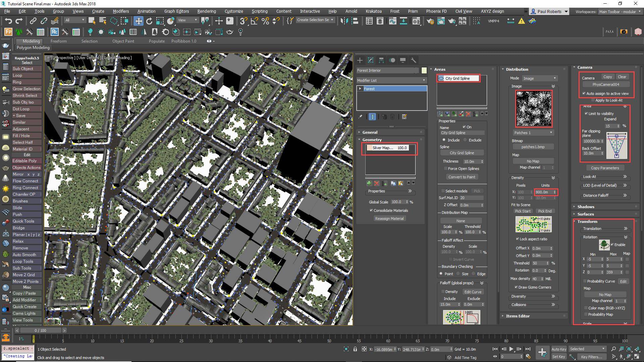Viewport: 644px width, 362px height.
Task: Activate the Select and Move tool
Action: (139, 21)
